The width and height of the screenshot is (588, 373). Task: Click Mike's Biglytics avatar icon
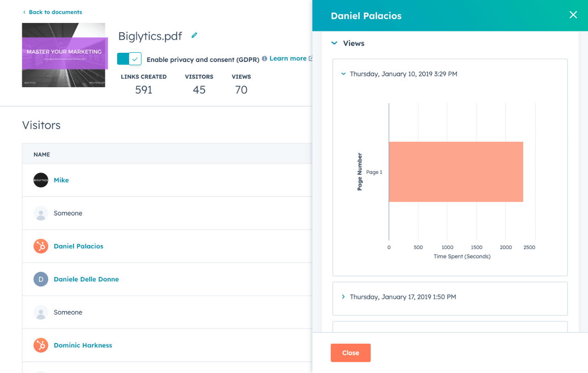click(41, 180)
